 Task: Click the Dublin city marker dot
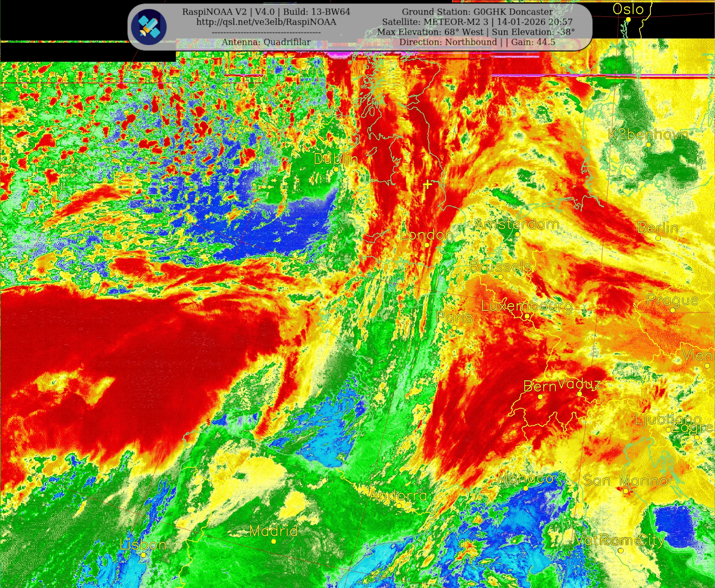[336, 169]
